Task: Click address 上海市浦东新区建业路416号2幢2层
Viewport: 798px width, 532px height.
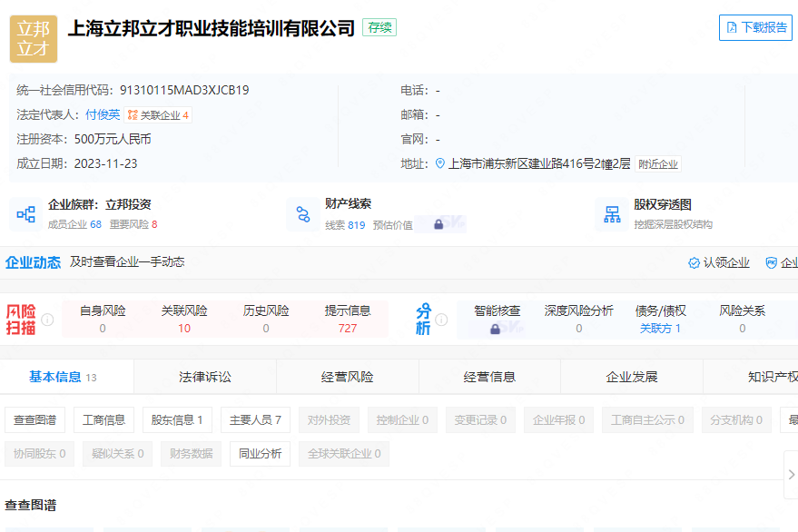Action: click(539, 164)
